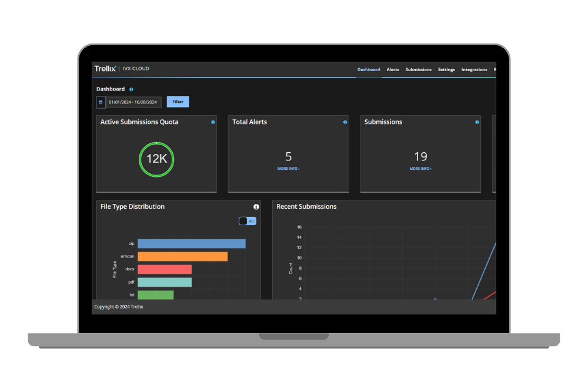Switch to the Dashboard tab
Screen dimensions: 588x392
click(x=369, y=70)
